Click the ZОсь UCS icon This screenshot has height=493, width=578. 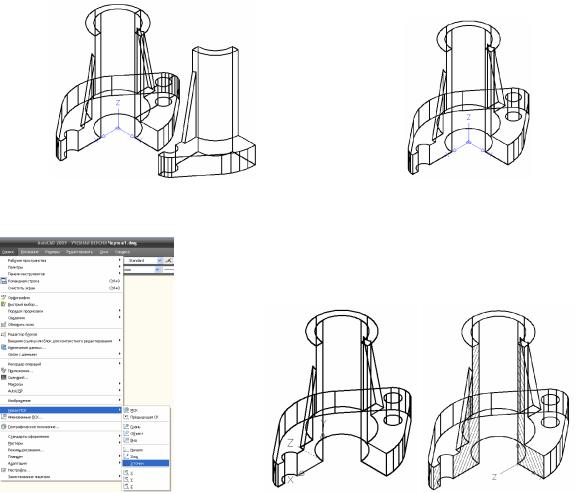coord(126,456)
